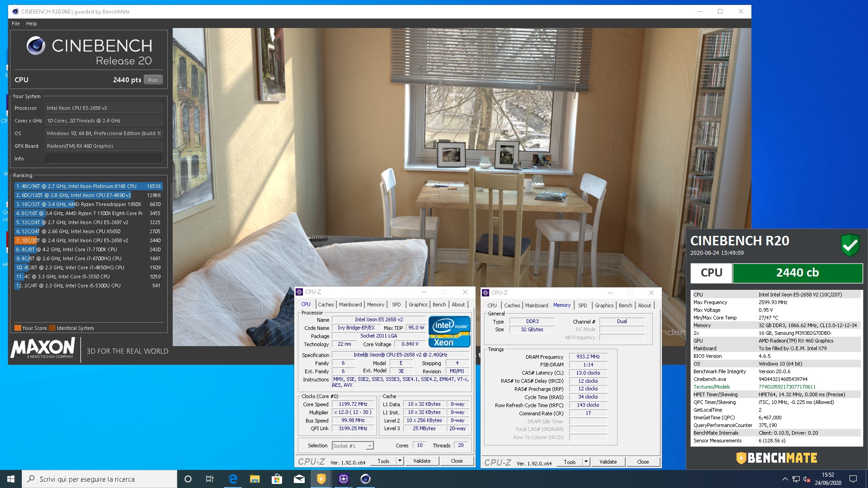The width and height of the screenshot is (868, 488).
Task: Open SPD tab in right CPU-Z window
Action: coord(583,305)
